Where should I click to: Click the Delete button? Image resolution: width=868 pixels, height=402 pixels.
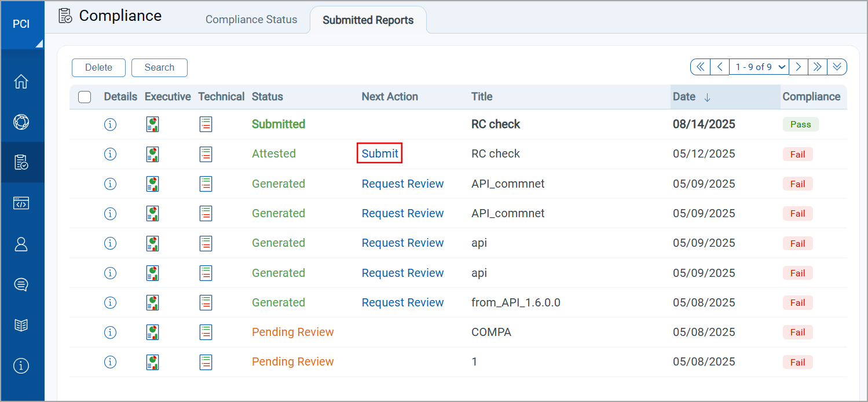pos(98,68)
